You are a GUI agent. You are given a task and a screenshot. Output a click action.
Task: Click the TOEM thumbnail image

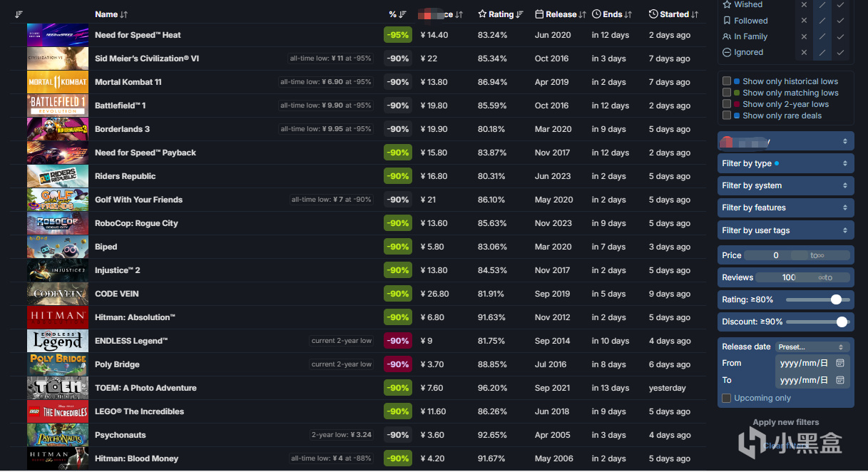coord(58,388)
